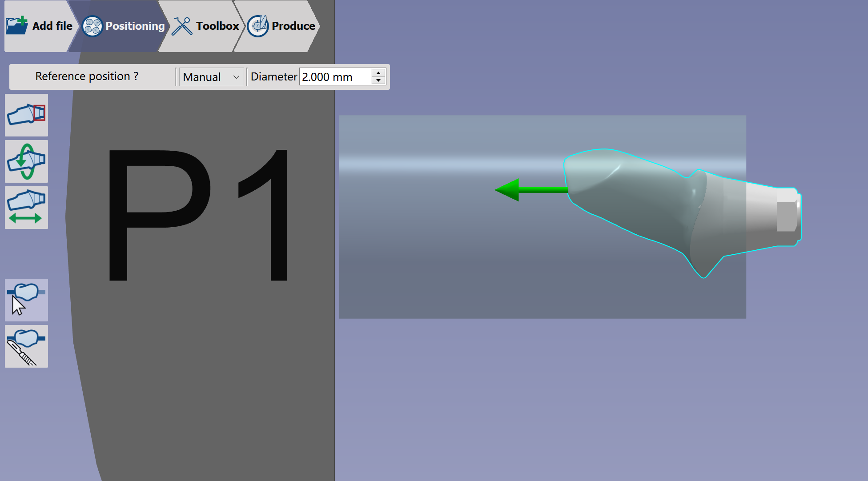This screenshot has height=481, width=868.
Task: Click the Diameter label
Action: tap(274, 77)
